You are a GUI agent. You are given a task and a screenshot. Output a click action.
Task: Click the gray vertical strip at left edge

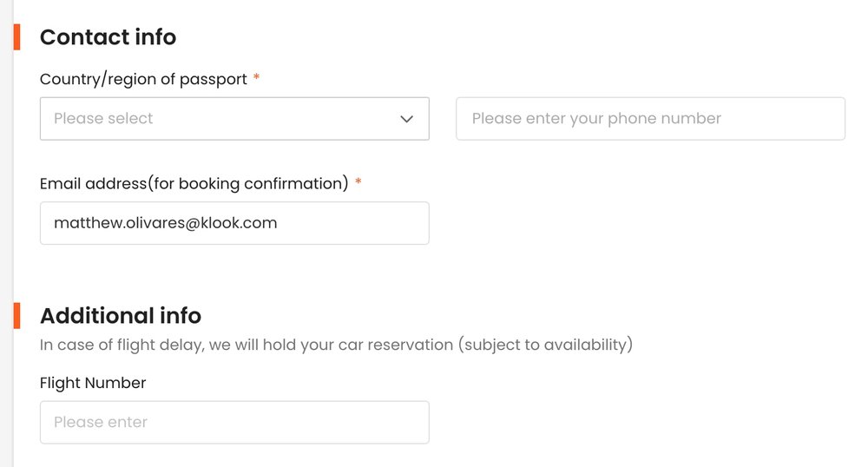pyautogui.click(x=4, y=233)
